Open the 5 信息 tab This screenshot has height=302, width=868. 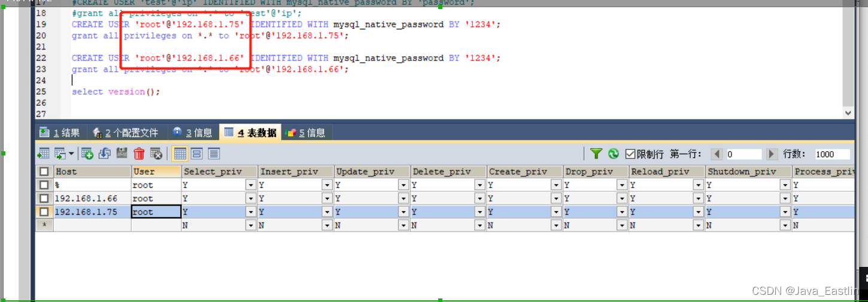click(x=306, y=133)
